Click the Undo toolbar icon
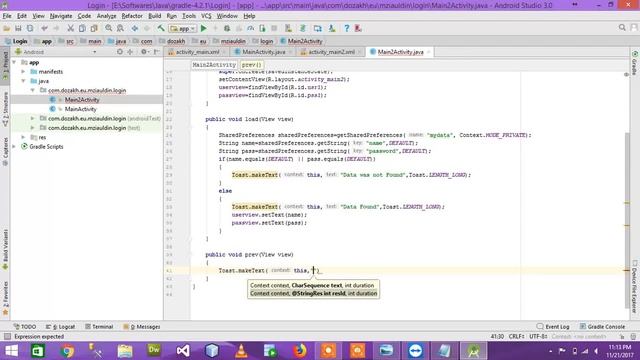Viewport: 640px width, 360px height. click(44, 28)
